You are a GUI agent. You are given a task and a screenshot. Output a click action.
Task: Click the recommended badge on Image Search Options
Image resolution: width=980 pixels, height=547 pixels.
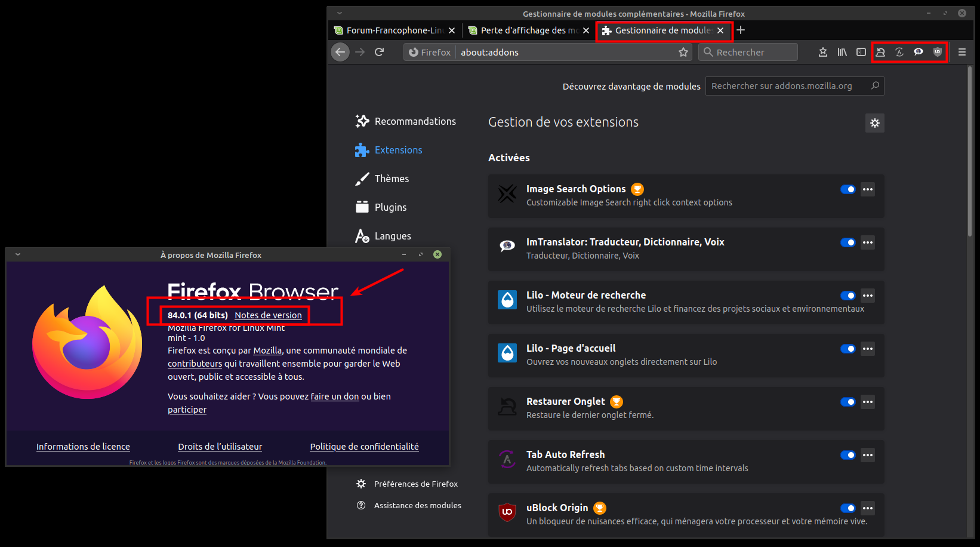637,189
